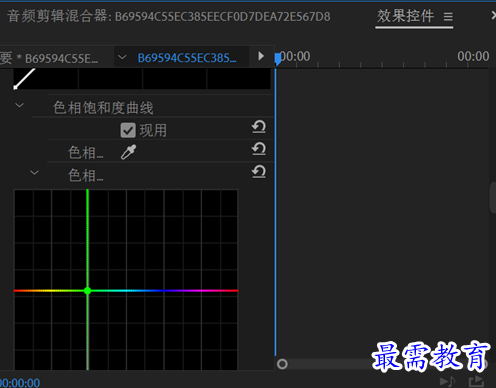Reset the eyedropper hue row
496x388 pixels.
click(x=259, y=149)
